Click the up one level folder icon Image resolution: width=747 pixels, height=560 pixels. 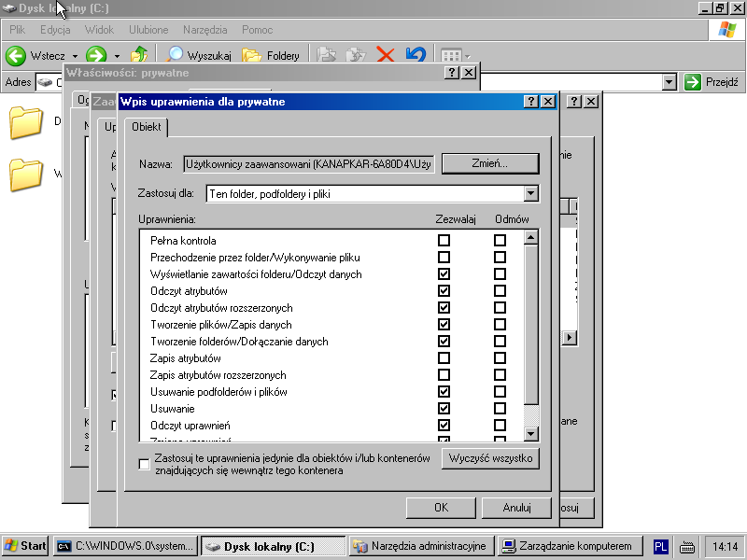[139, 55]
